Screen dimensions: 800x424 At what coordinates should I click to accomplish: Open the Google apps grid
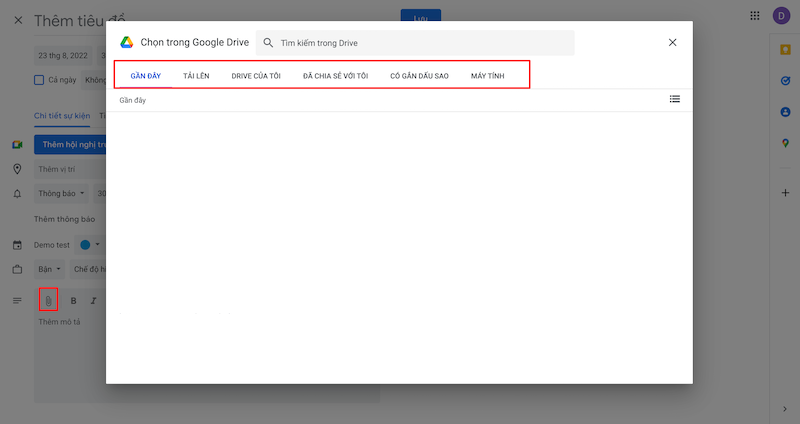pos(755,16)
